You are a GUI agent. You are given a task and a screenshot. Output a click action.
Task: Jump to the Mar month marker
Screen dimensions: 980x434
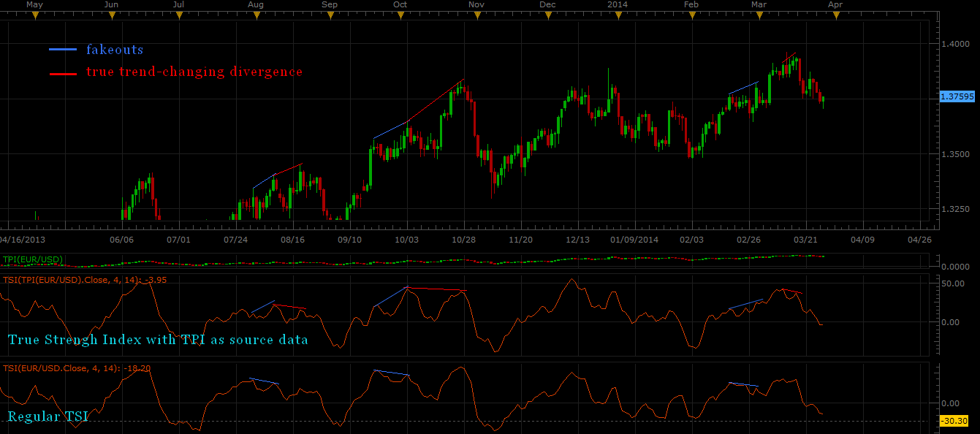click(759, 15)
